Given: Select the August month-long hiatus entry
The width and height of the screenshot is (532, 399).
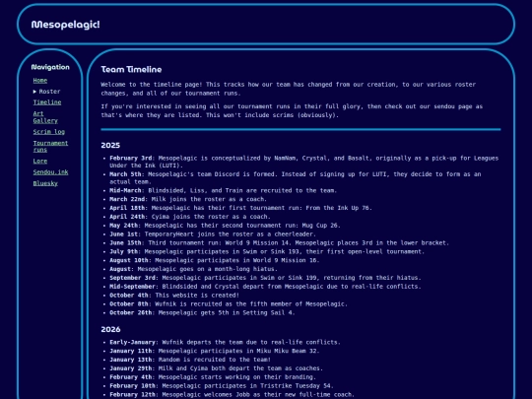Looking at the screenshot, I should click(193, 269).
